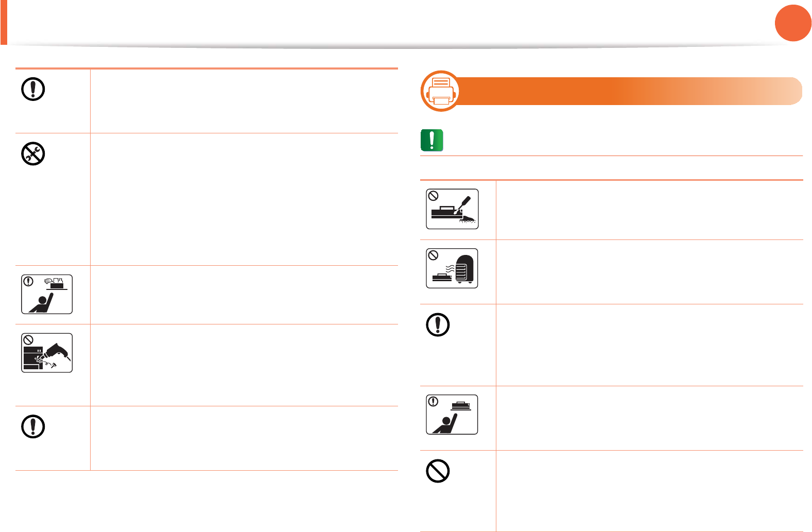Click the blank cell next to the crossed wrench icon
812x532 pixels.
[x=244, y=199]
